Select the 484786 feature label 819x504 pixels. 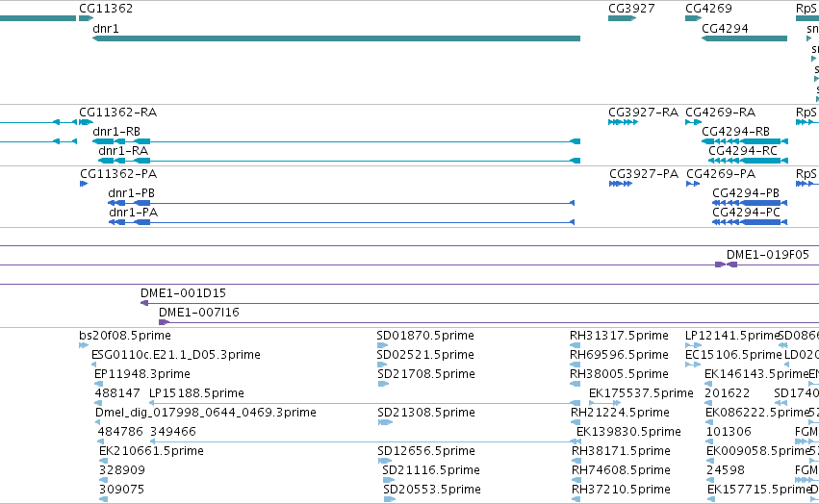click(120, 432)
